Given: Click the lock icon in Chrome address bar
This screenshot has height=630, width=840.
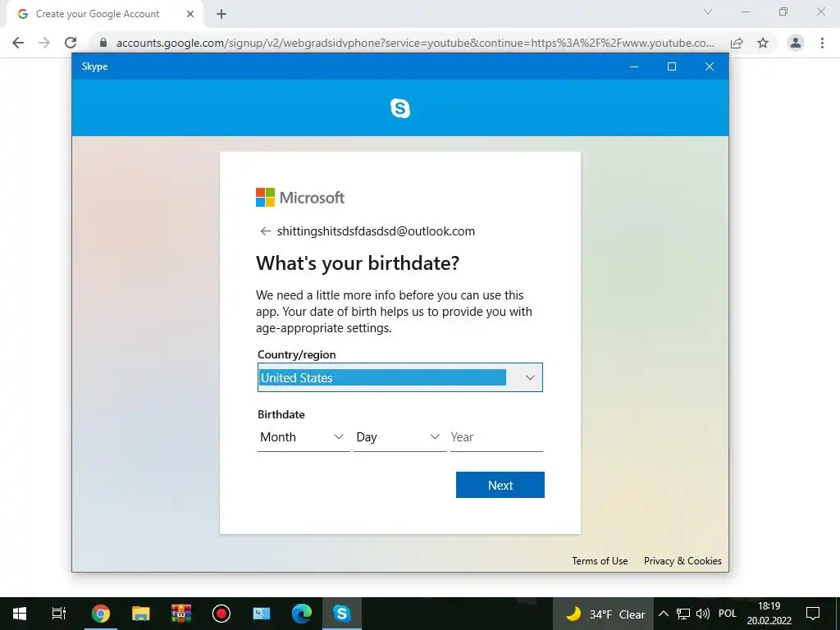Looking at the screenshot, I should tap(103, 43).
